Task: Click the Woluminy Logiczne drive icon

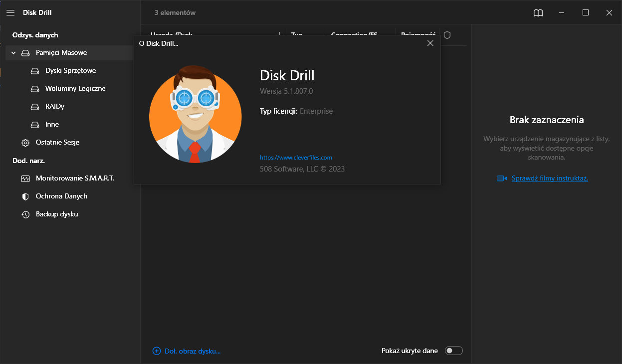Action: [35, 89]
